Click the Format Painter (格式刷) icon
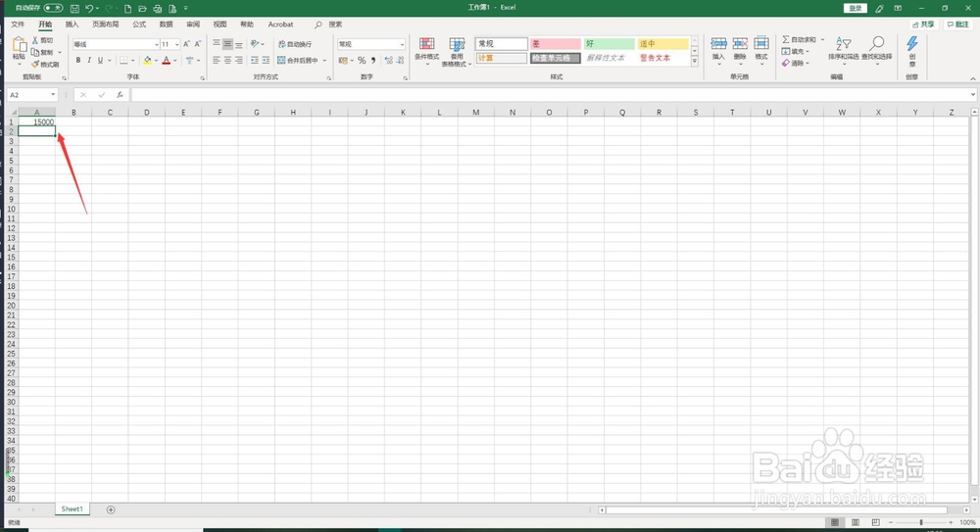Screen dimensions: 980x532 click(x=35, y=65)
